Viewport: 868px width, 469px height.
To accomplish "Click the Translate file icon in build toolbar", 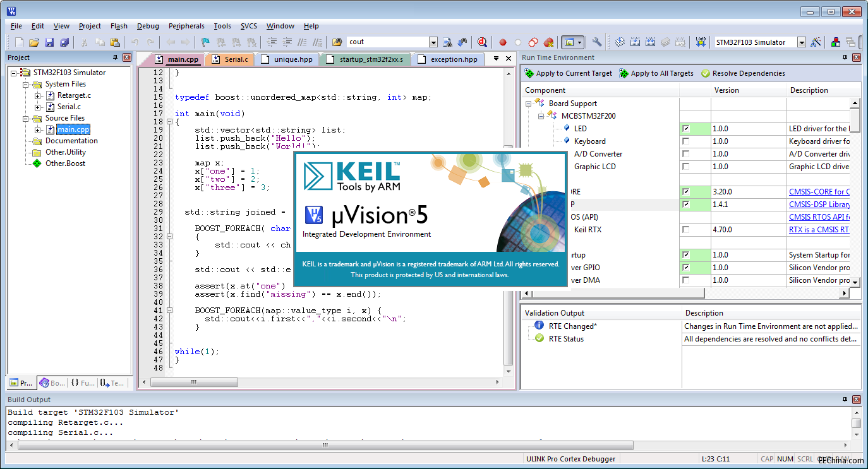I will coord(620,42).
